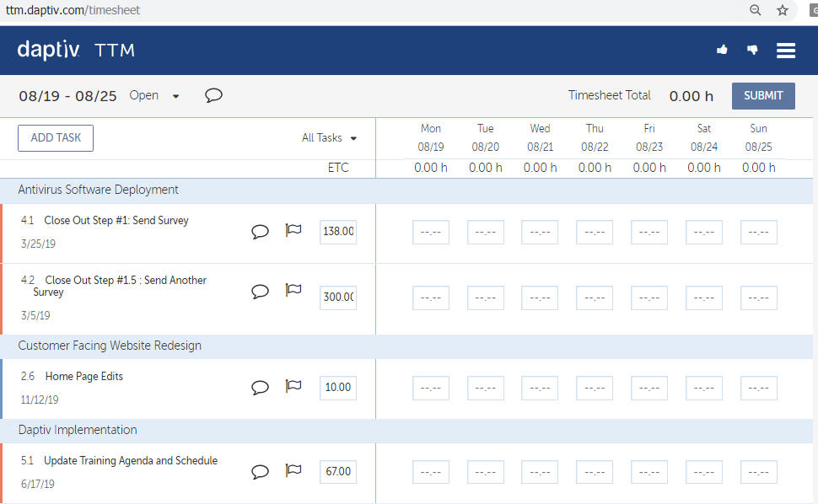Click Thursday hours cell for Home Page Edits
Viewport: 818px width, 504px height.
[x=595, y=389]
